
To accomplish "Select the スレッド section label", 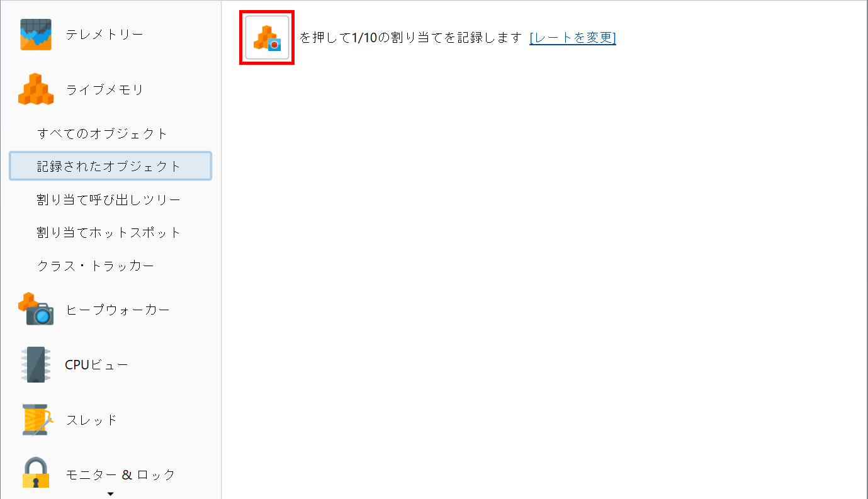I will [x=92, y=420].
